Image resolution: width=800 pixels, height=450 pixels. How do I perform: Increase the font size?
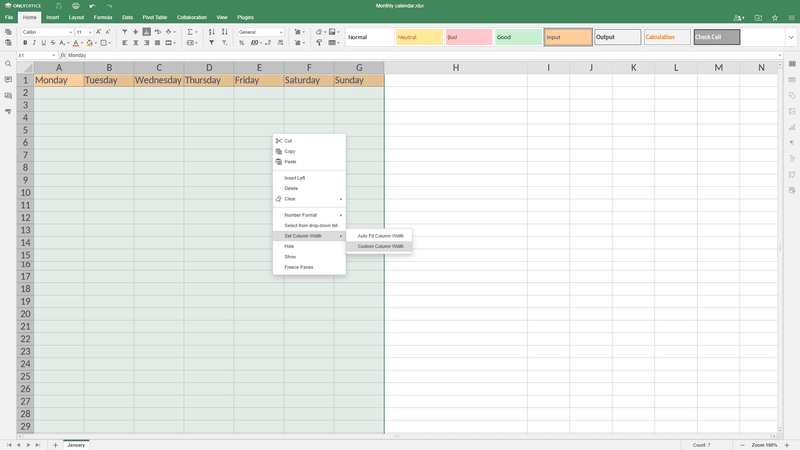pyautogui.click(x=98, y=32)
